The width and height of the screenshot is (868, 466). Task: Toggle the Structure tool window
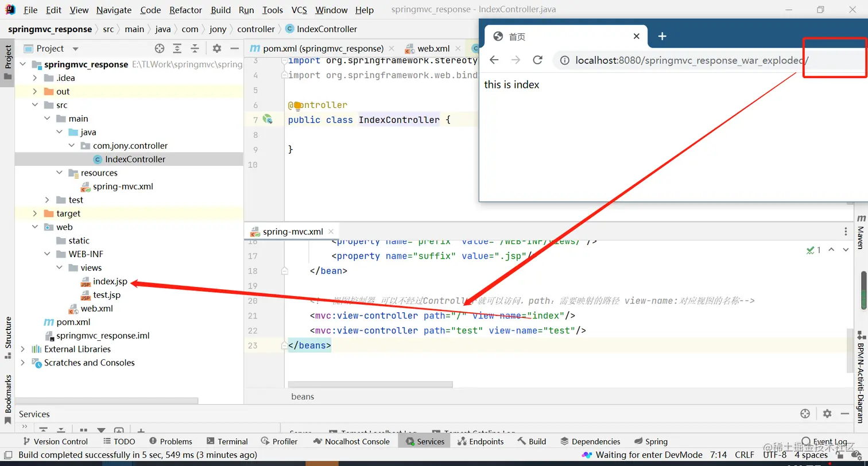(8, 337)
